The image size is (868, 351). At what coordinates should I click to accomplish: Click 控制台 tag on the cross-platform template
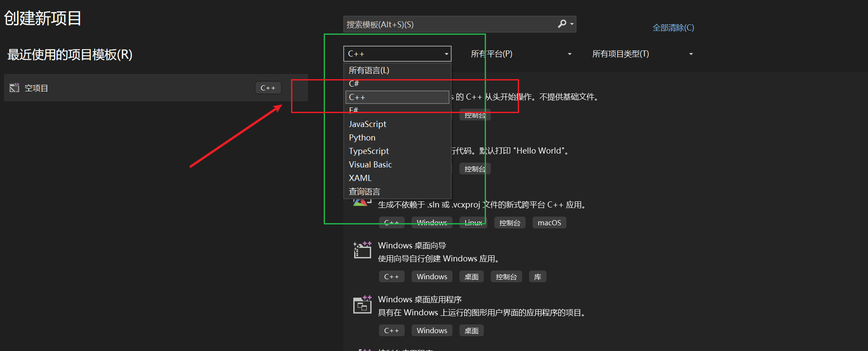click(x=510, y=223)
